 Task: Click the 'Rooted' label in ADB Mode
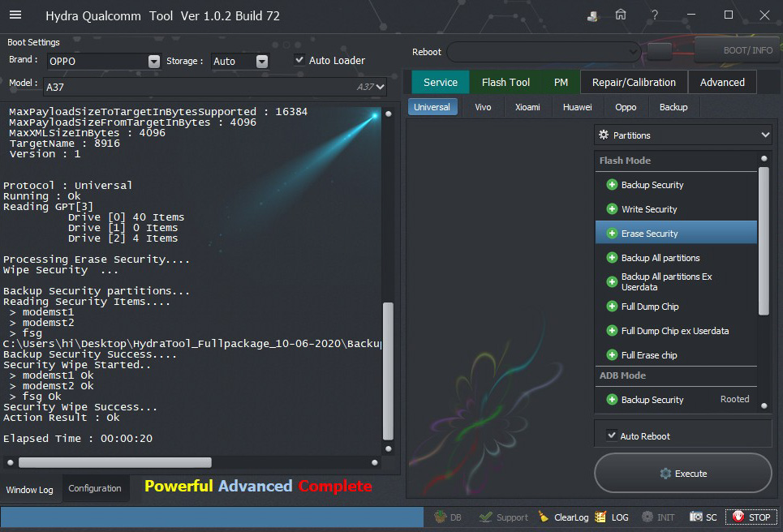point(734,399)
